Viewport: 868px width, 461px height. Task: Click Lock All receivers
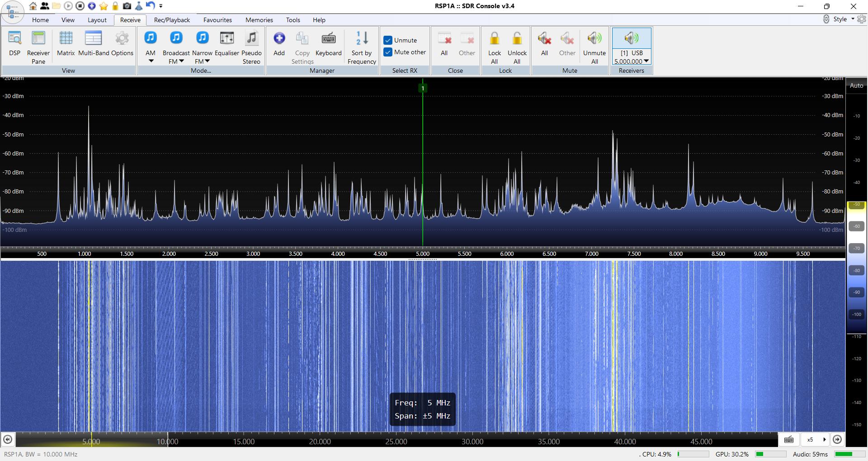[x=495, y=47]
